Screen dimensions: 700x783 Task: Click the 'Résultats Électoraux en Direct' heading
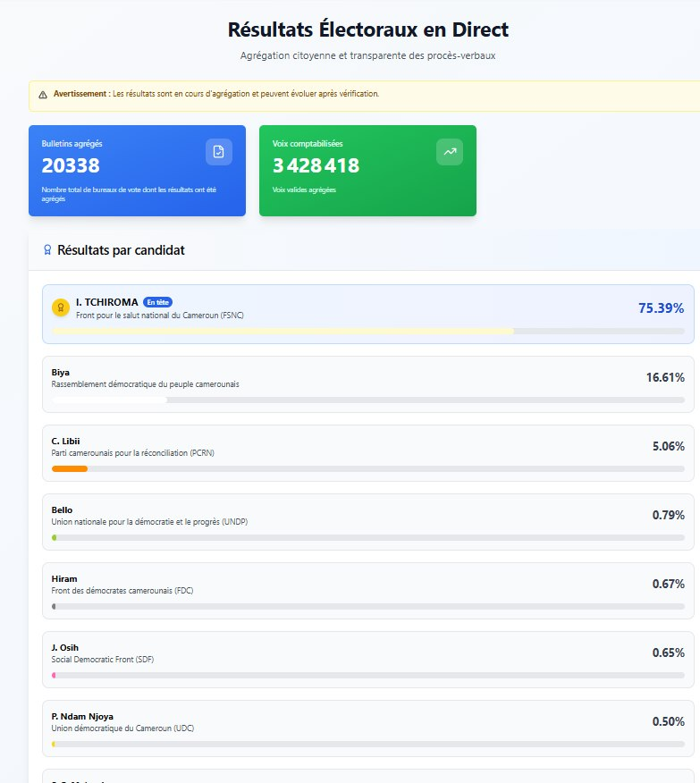tap(368, 29)
